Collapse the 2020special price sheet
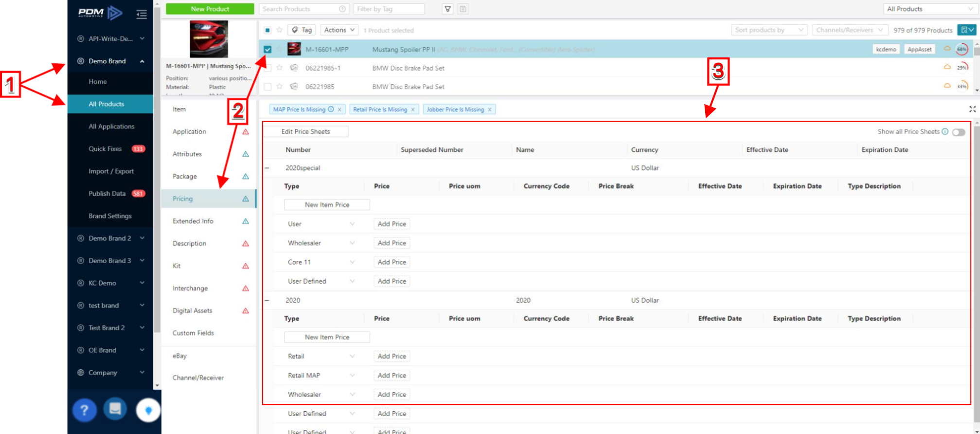 [x=267, y=168]
